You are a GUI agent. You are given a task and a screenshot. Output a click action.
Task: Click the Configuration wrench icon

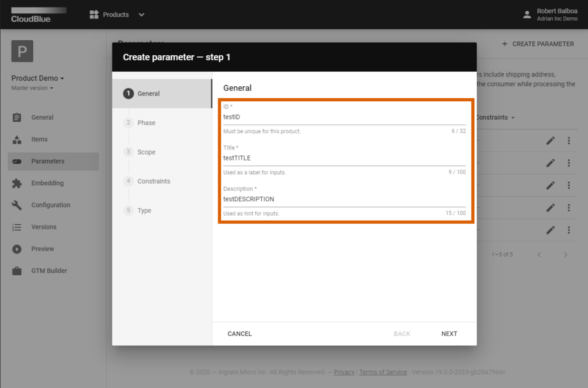(17, 205)
